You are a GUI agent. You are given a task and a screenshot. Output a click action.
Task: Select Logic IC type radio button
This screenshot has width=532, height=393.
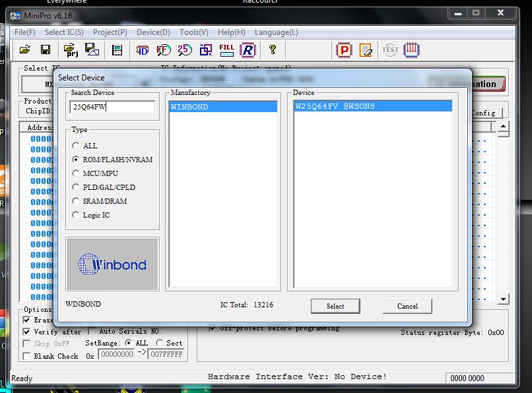[75, 215]
